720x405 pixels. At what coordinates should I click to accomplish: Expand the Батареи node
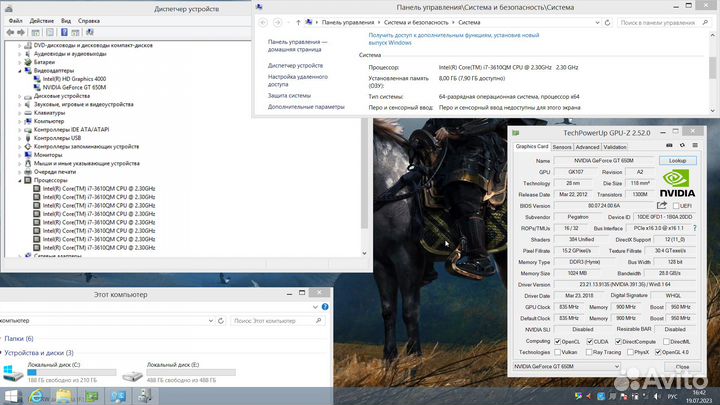coord(20,62)
